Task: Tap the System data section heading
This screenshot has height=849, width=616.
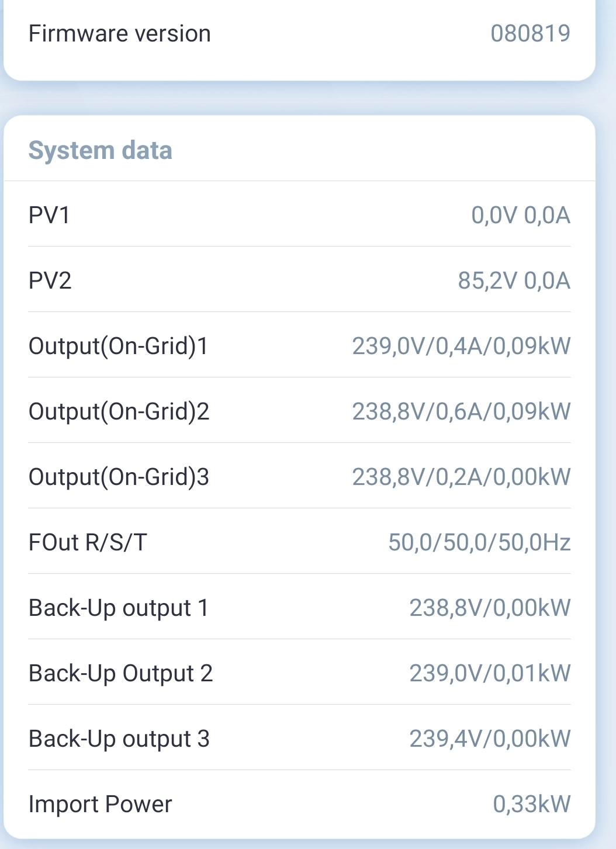Action: tap(100, 150)
